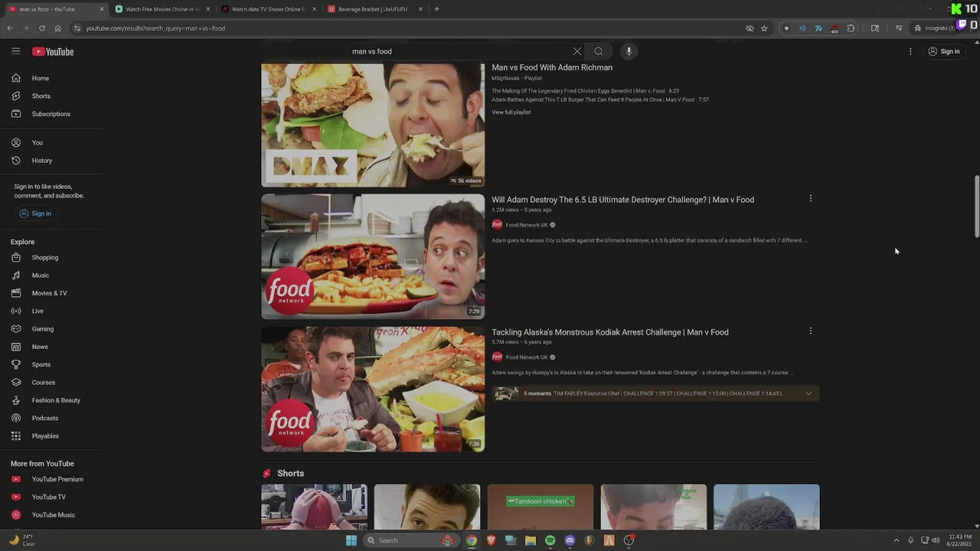
Task: Open Will Adam Destroy The 6.5 LB video title
Action: tap(622, 200)
